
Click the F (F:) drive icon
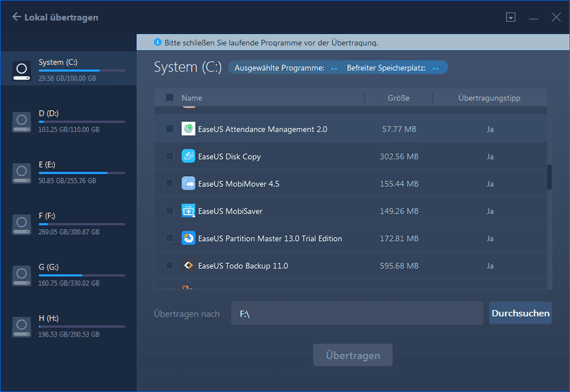pos(22,224)
